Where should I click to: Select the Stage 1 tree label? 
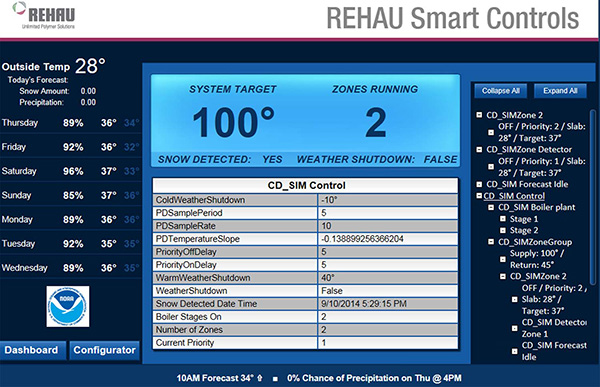(x=524, y=219)
